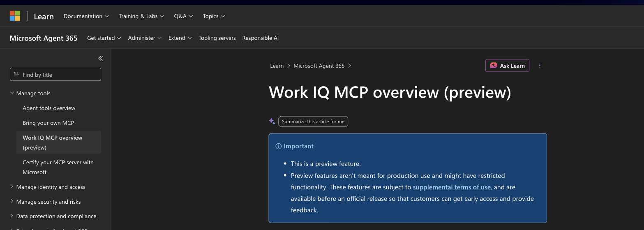Open the Extend dropdown
This screenshot has height=230, width=644.
click(180, 38)
